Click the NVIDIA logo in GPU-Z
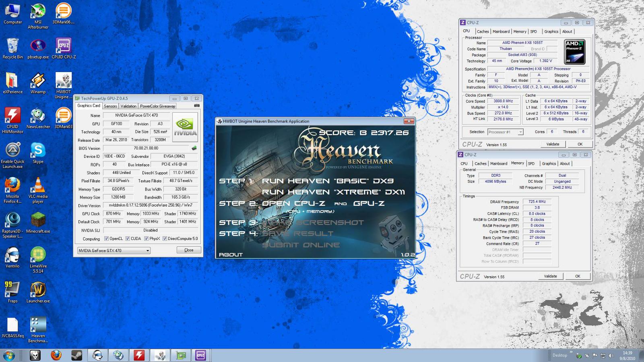644x362 pixels. (x=185, y=127)
